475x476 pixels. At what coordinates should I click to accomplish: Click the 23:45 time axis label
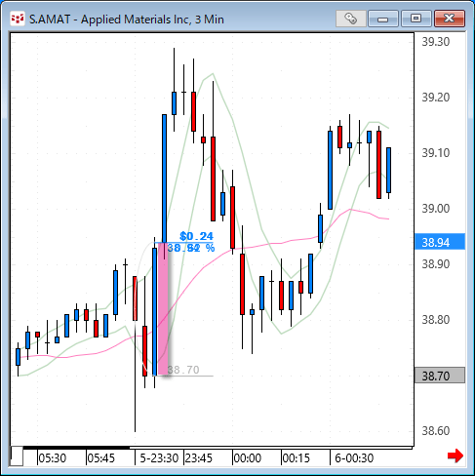[x=198, y=458]
